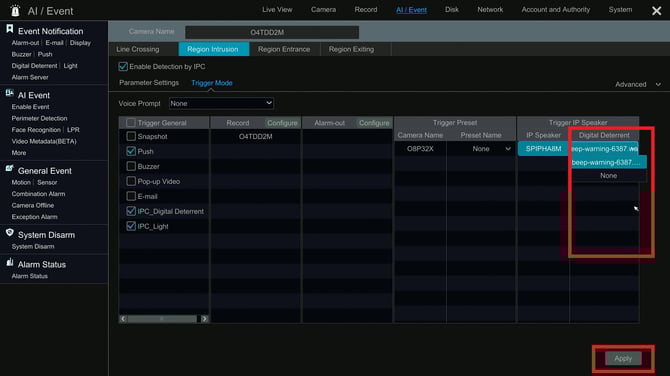
Task: Open the Disk menu
Action: (x=452, y=9)
